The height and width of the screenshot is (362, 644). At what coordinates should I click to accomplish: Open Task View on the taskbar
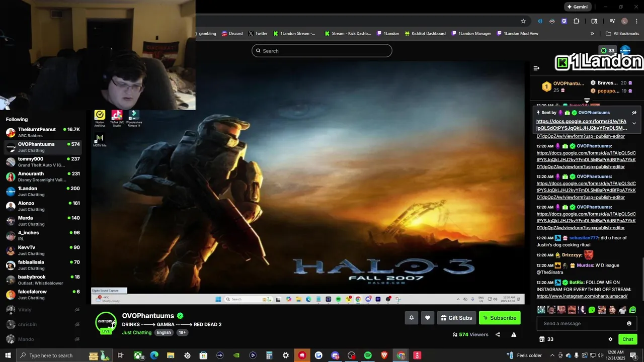[121, 355]
